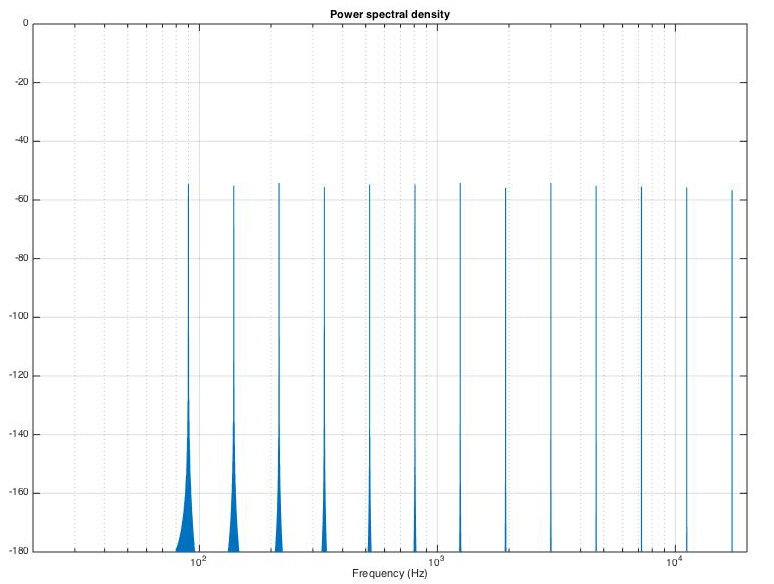The height and width of the screenshot is (584, 774).
Task: Click the "Frequency (Hz)" axis label
Action: click(389, 573)
